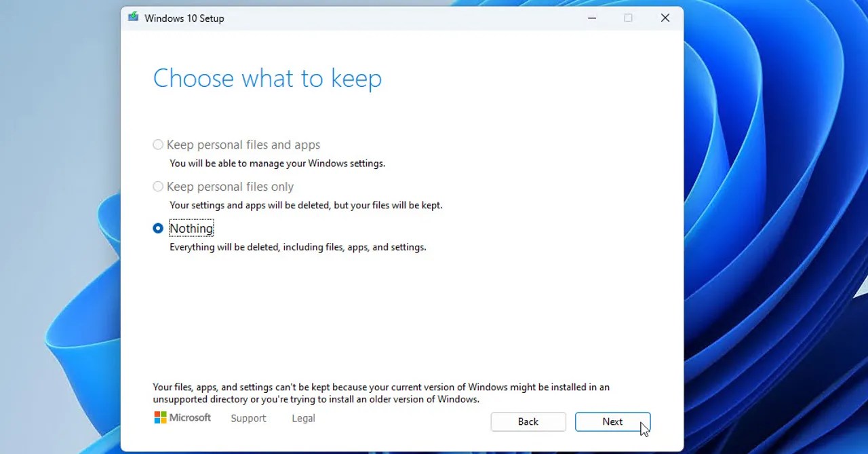868x454 pixels.
Task: Click 'Everything will be deleted' description text
Action: 298,247
